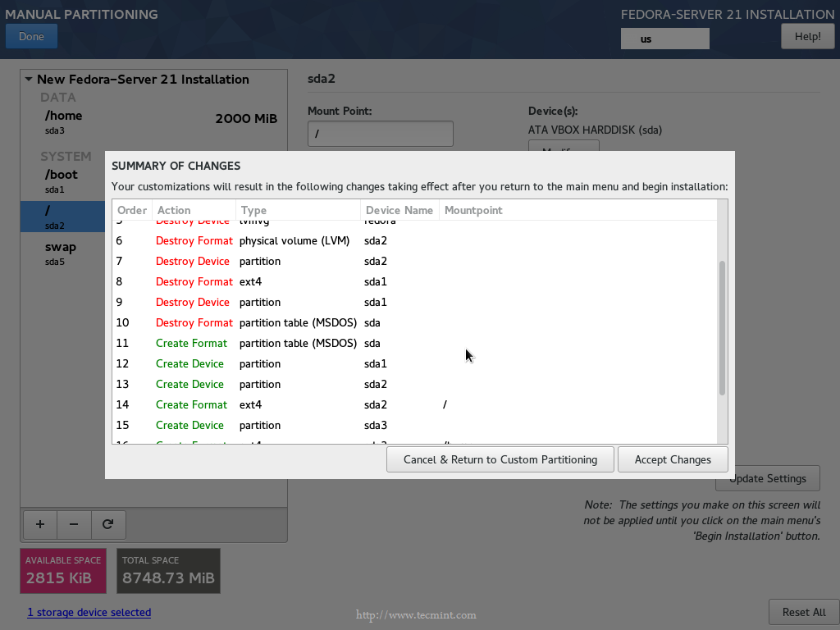The width and height of the screenshot is (840, 630).
Task: Select row 14 Create Format ext4 sda2
Action: [414, 404]
